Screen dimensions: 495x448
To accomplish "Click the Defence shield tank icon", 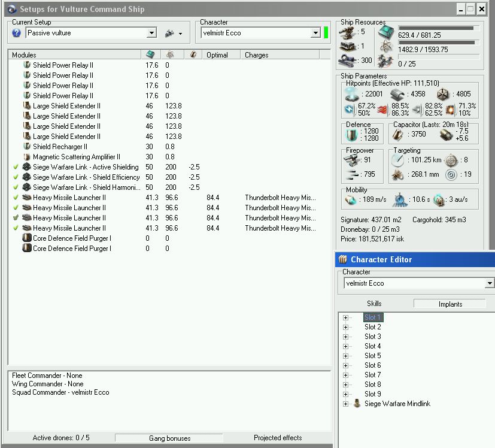I will (351, 135).
